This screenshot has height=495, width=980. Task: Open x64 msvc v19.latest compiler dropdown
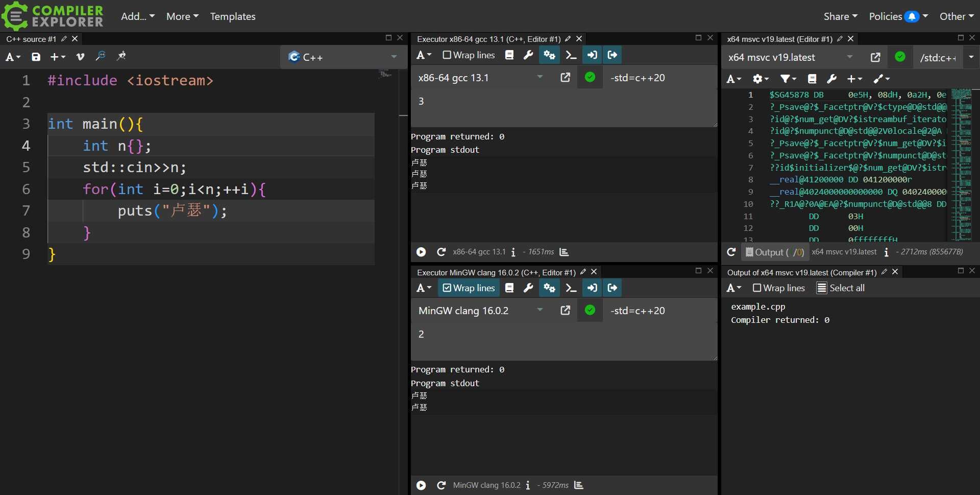pos(791,57)
